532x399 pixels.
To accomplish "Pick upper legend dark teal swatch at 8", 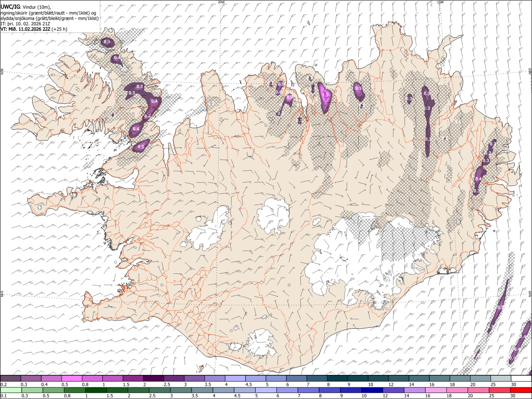I will pos(337,378).
